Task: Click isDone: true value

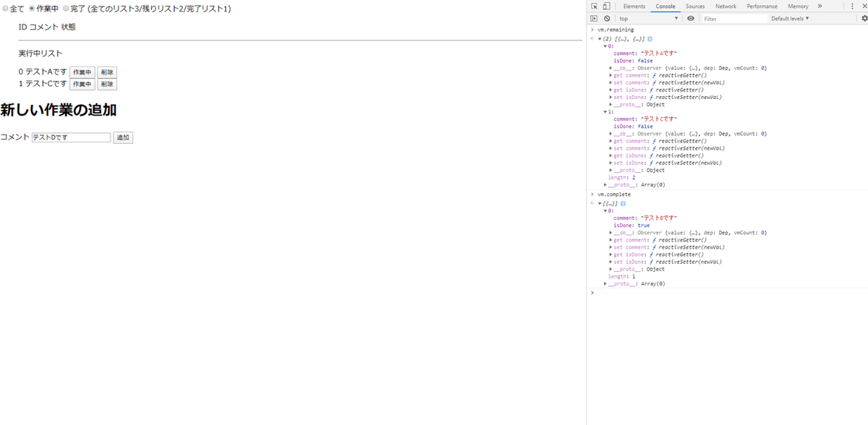Action: click(x=643, y=225)
